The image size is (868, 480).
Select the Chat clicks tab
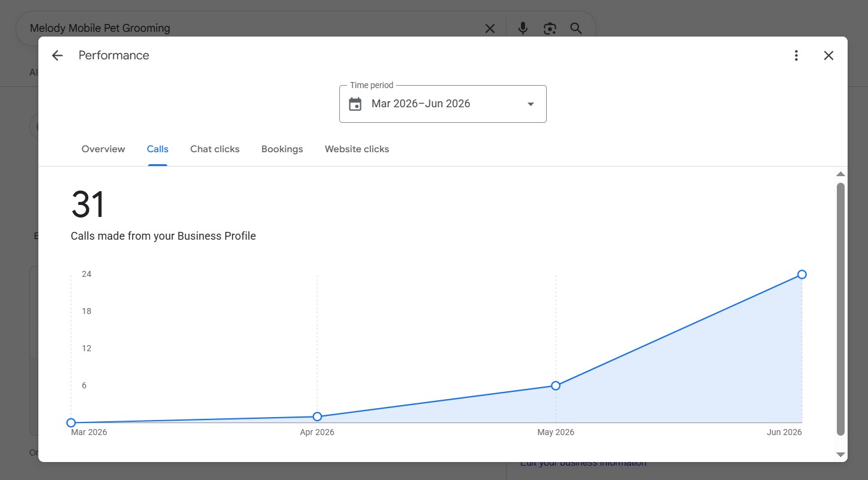(215, 149)
